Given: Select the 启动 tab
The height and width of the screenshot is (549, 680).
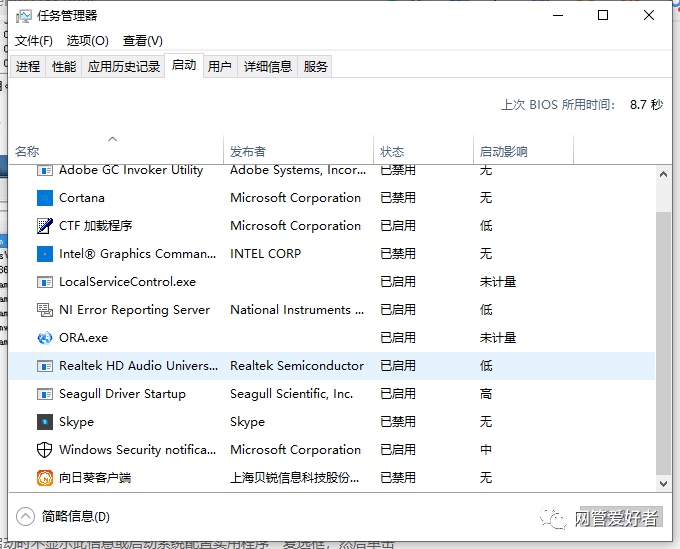Looking at the screenshot, I should click(x=184, y=65).
